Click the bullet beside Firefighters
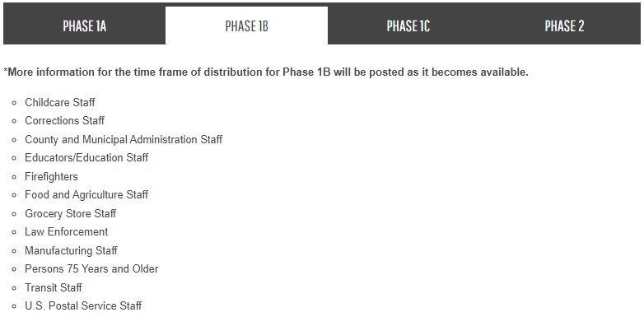The width and height of the screenshot is (644, 317). click(x=14, y=177)
